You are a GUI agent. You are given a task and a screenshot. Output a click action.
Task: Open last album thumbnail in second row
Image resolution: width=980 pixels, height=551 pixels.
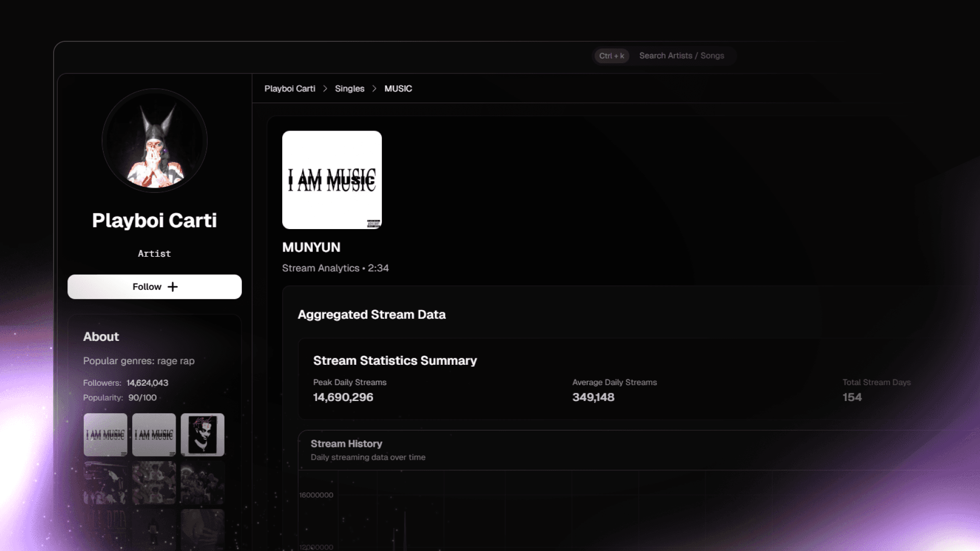[x=202, y=483]
